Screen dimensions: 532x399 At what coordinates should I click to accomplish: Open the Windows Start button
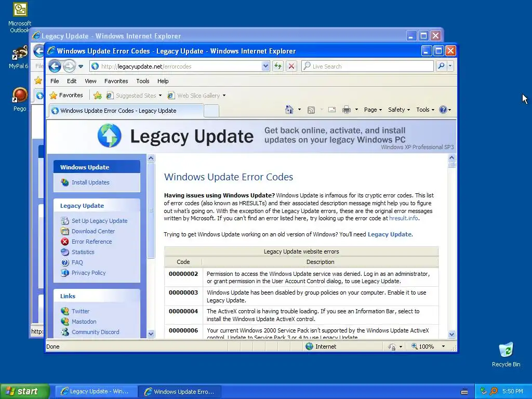coord(24,392)
